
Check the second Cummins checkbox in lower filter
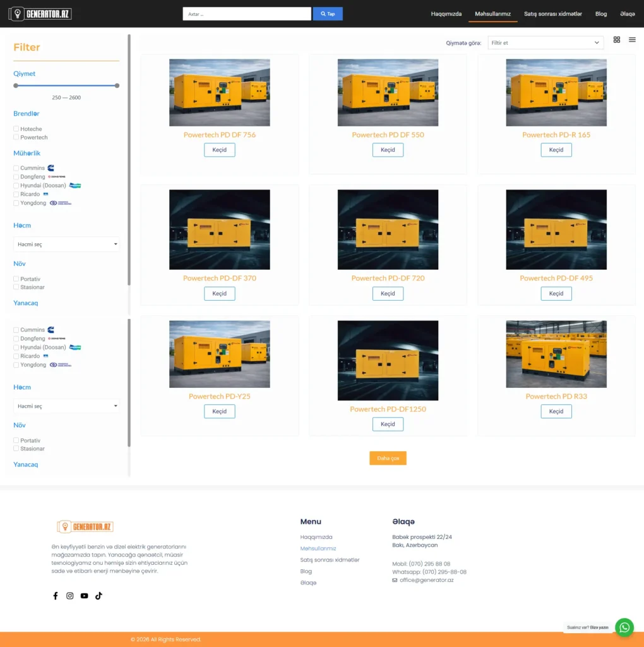(x=16, y=330)
